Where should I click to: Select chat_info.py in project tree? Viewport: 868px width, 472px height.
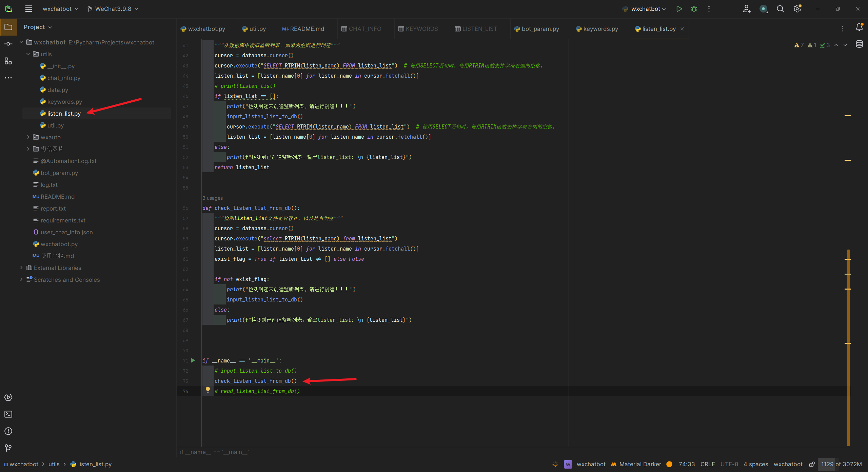[x=64, y=78]
